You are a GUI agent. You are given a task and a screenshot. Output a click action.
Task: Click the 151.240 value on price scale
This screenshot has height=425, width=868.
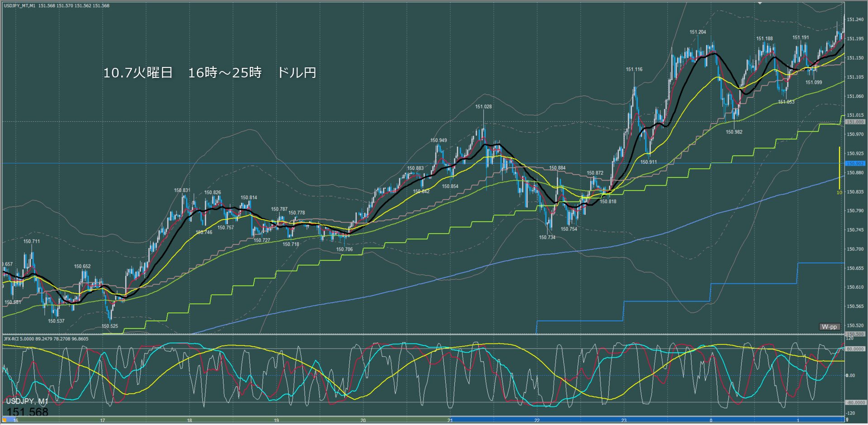(x=855, y=19)
